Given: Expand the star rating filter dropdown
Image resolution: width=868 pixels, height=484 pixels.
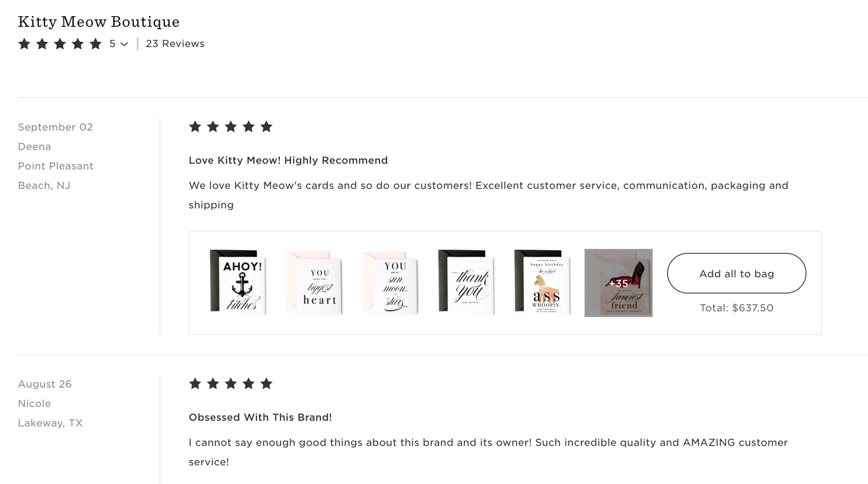Looking at the screenshot, I should (124, 44).
